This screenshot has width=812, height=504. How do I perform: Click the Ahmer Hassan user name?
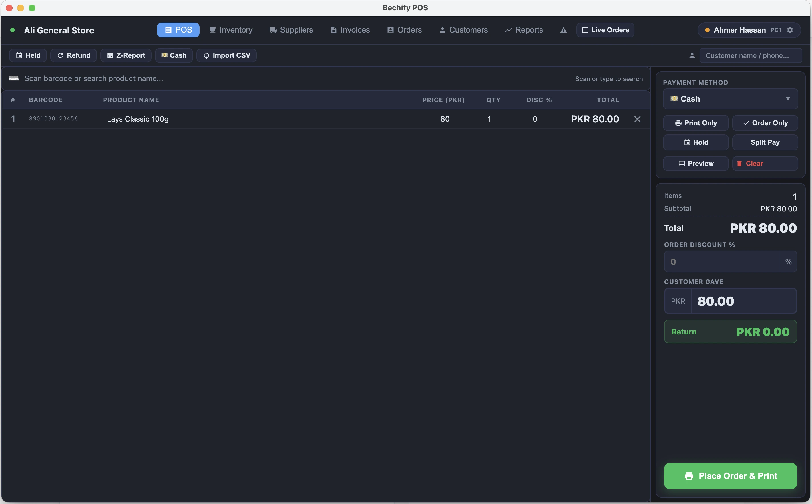pyautogui.click(x=740, y=30)
